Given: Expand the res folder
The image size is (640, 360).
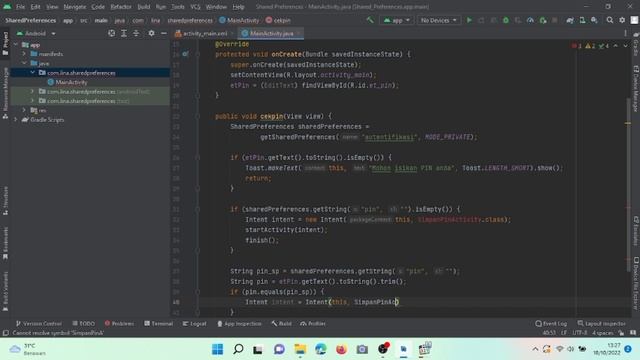Looking at the screenshot, I should tap(24, 110).
